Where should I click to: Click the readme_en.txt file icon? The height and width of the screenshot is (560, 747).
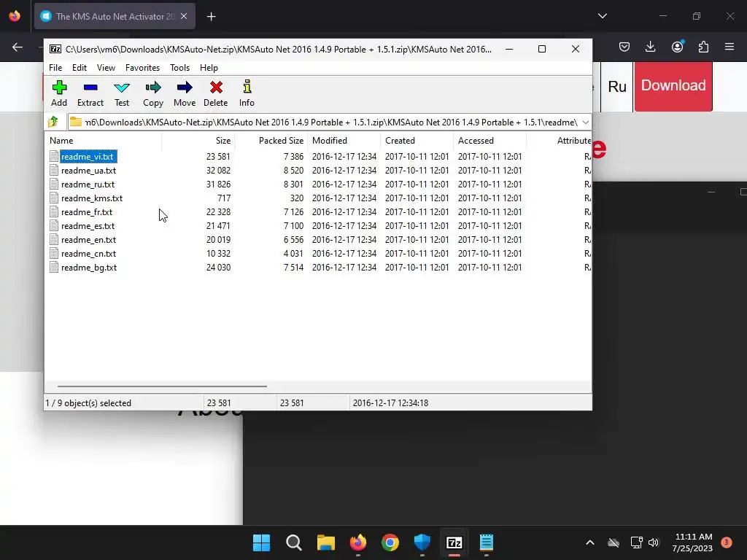click(x=54, y=239)
